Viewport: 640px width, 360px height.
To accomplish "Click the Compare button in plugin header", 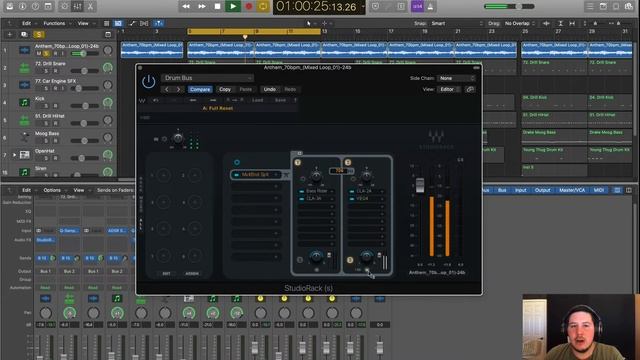I will coord(200,89).
